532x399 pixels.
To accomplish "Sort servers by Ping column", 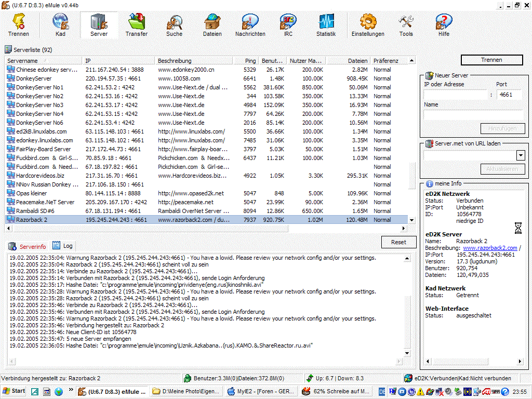I will coord(246,61).
